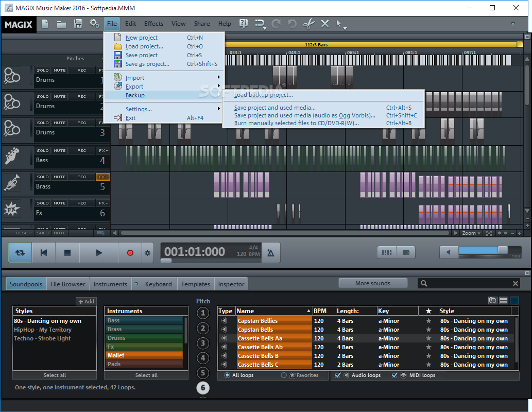Click the Add styles button
Image resolution: width=532 pixels, height=412 pixels.
86,301
